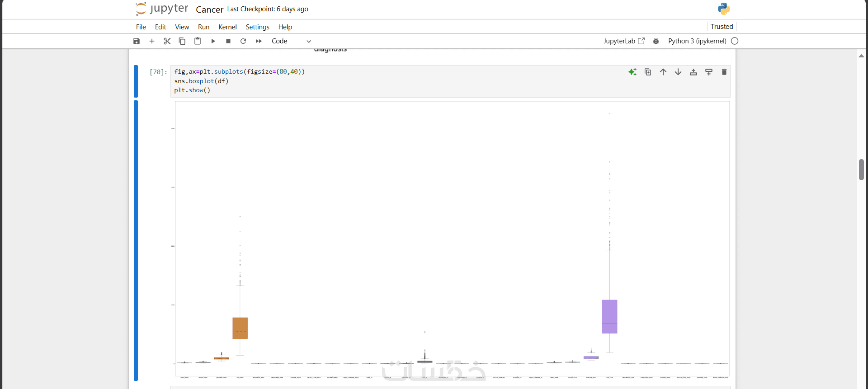Click the Trusted notebook button
The width and height of the screenshot is (868, 389).
click(722, 27)
